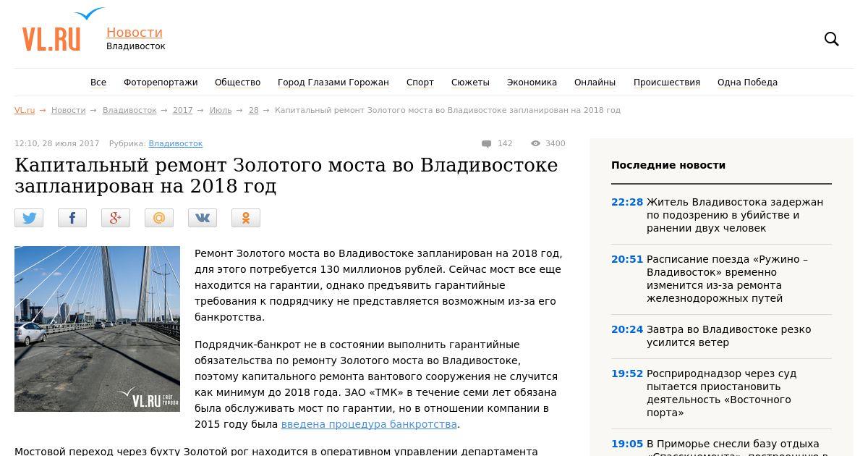Open news about wind strengthening tomorrow
Viewport: 868px width, 456px height.
point(728,336)
